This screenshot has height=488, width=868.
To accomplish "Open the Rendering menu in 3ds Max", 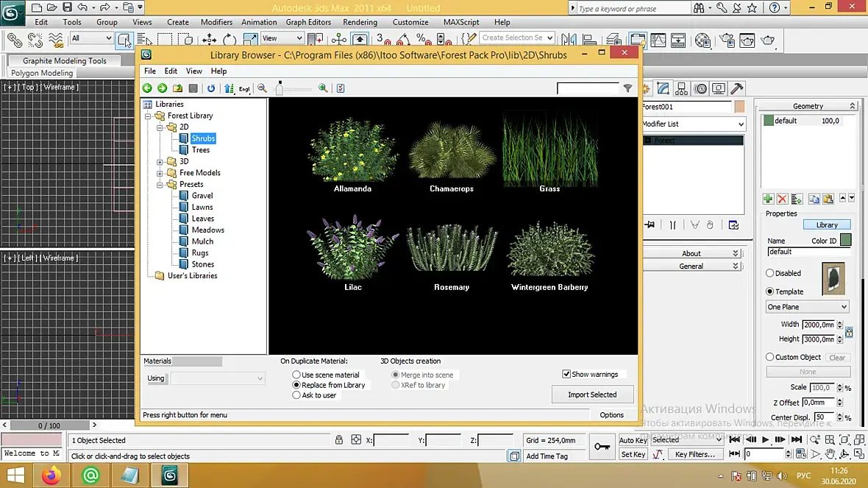I will (360, 22).
